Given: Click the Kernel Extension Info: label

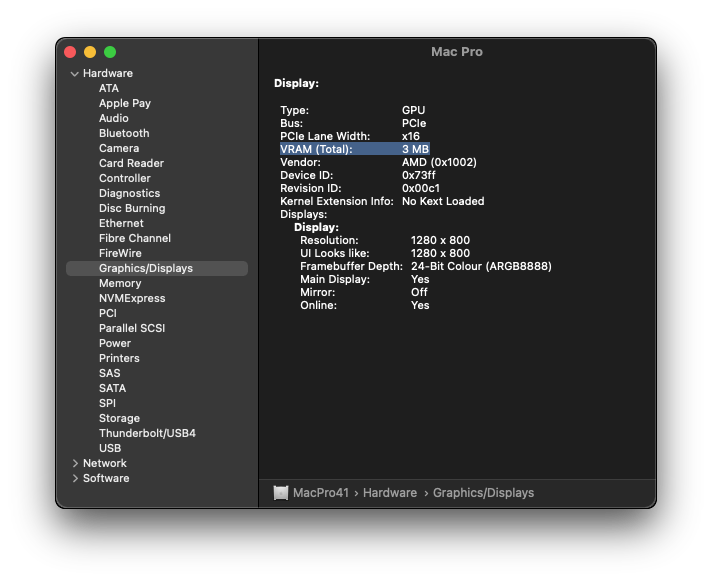Looking at the screenshot, I should [x=336, y=201].
